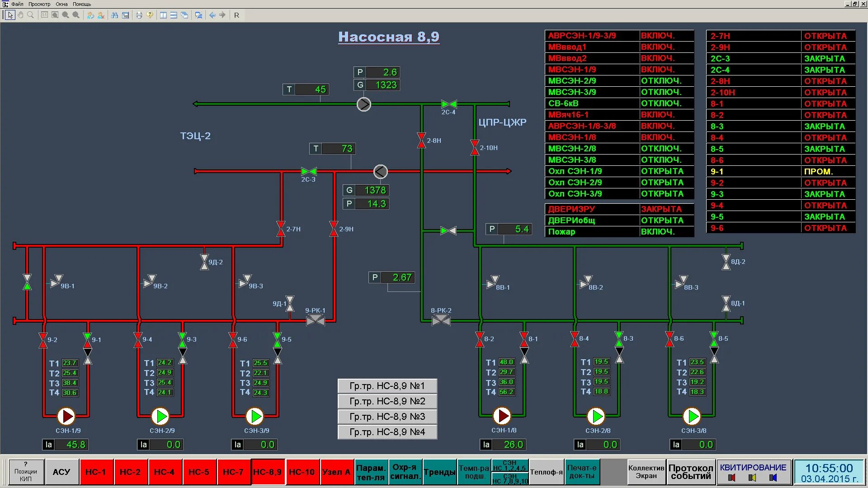Toggle pump СЭН-2/9 symbol

[160, 416]
